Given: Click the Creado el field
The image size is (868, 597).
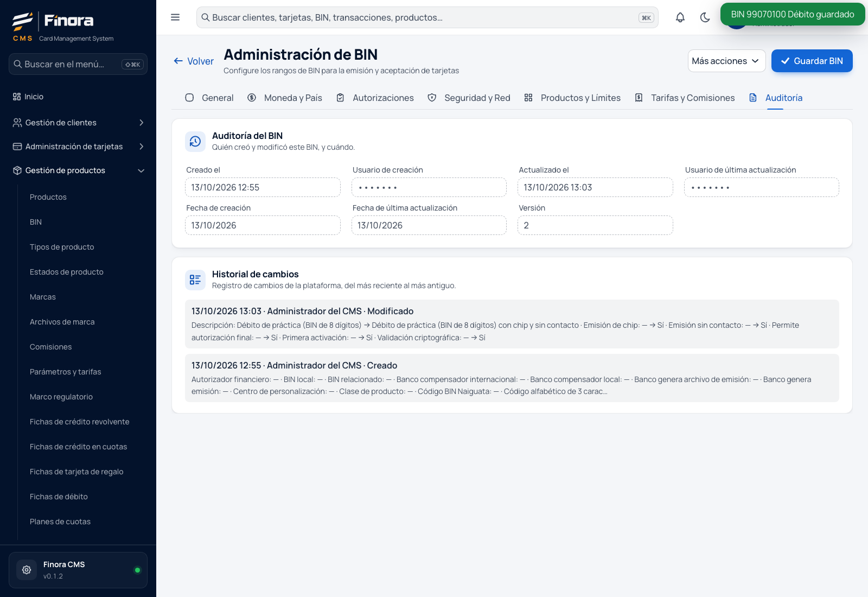Looking at the screenshot, I should tap(263, 187).
